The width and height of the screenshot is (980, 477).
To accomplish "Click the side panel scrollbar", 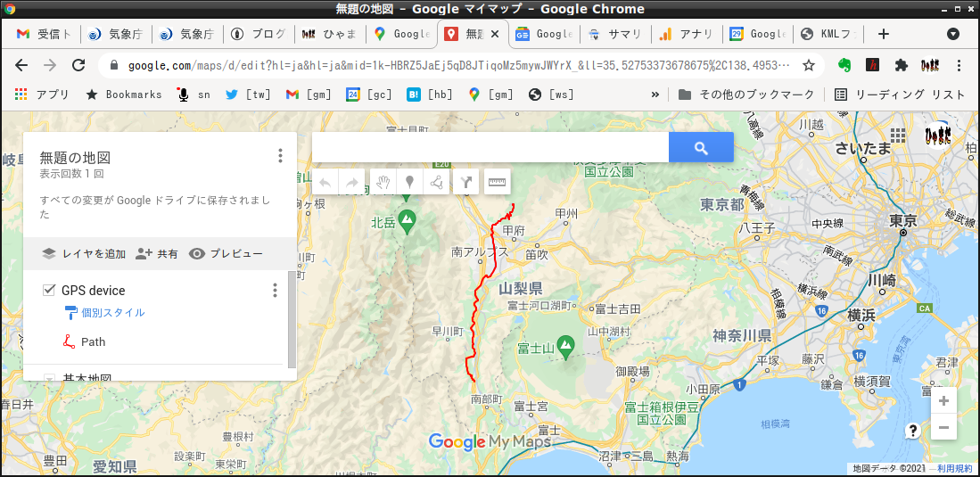I will [x=292, y=319].
